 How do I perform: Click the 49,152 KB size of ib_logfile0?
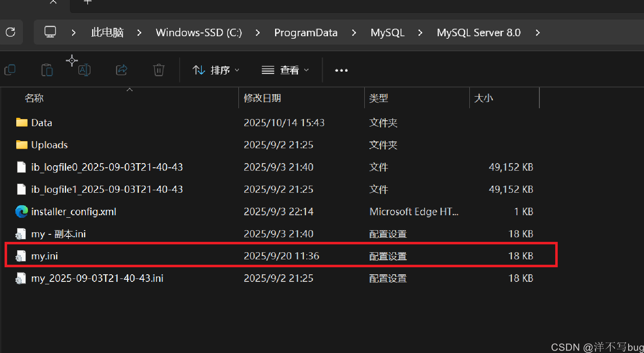point(511,167)
